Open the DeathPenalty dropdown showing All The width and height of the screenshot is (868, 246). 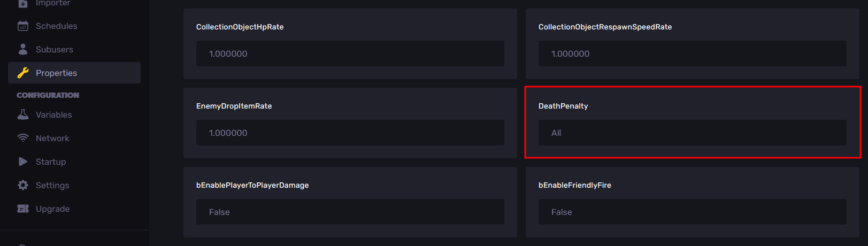click(692, 133)
